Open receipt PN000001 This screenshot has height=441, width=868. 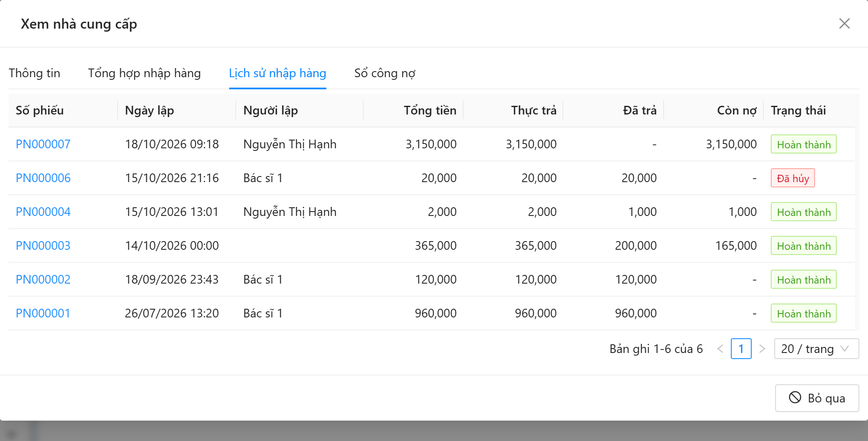click(x=43, y=313)
